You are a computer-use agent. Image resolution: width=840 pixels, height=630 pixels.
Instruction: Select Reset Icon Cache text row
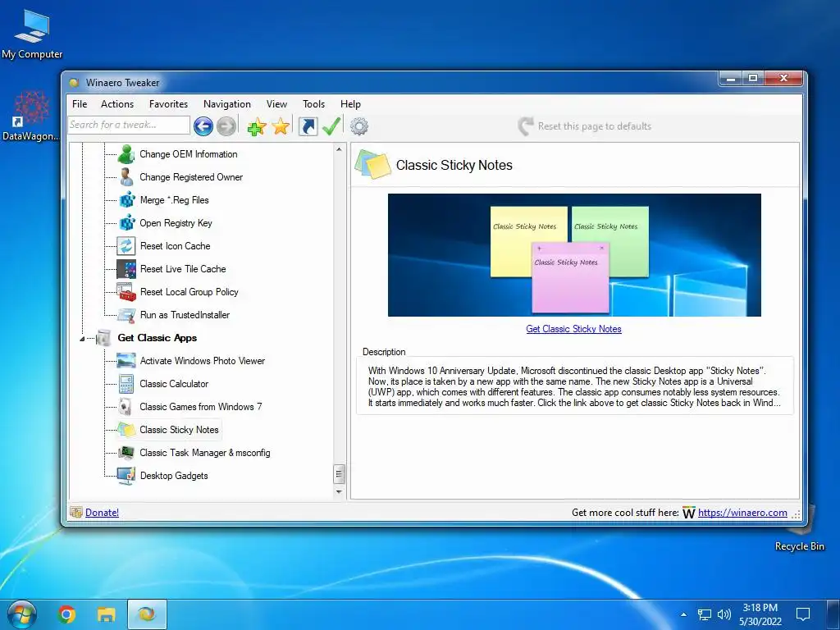click(x=176, y=246)
